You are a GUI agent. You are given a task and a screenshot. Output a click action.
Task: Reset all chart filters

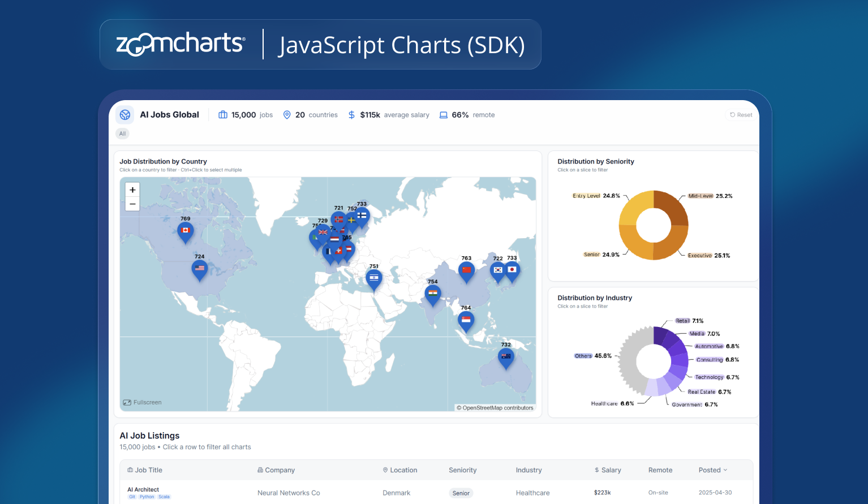[x=741, y=115]
